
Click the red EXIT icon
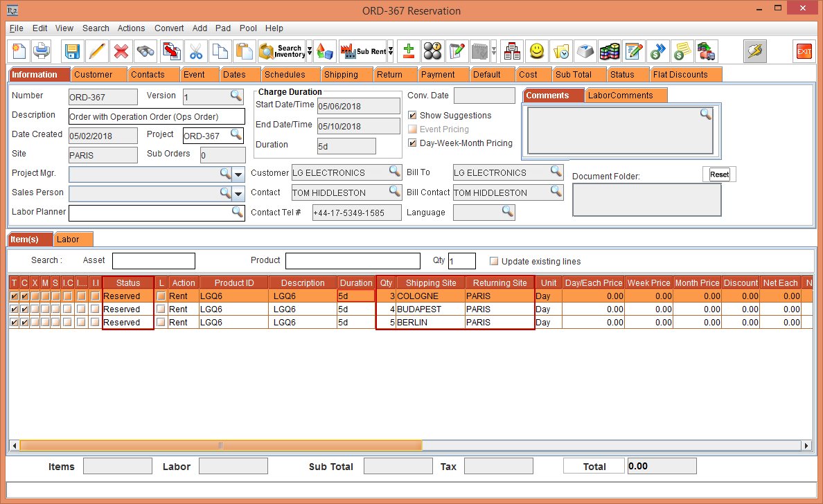[804, 51]
